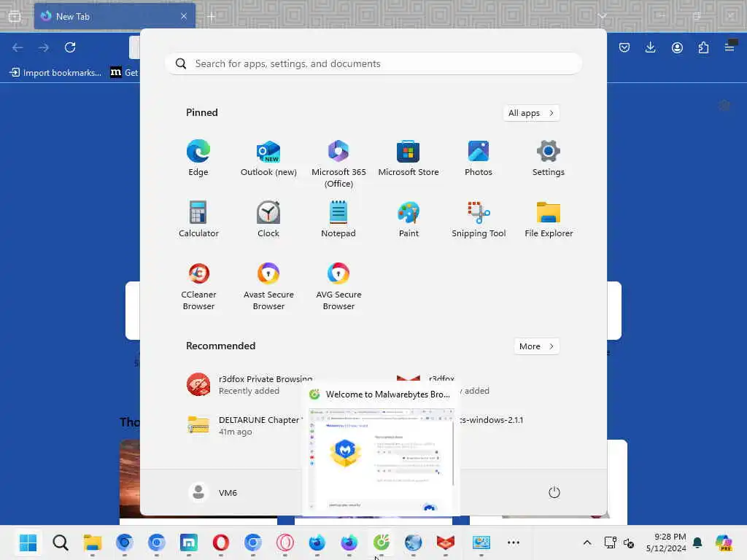747x560 pixels.
Task: Select the New Tab browser tab
Action: point(115,16)
